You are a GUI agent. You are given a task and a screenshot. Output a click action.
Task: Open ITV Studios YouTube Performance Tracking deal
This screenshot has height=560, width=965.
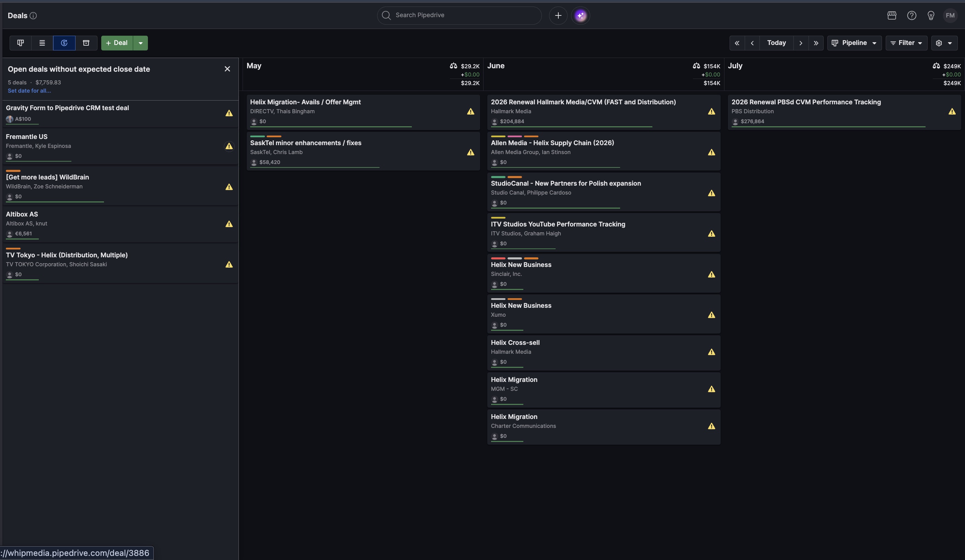(604, 232)
